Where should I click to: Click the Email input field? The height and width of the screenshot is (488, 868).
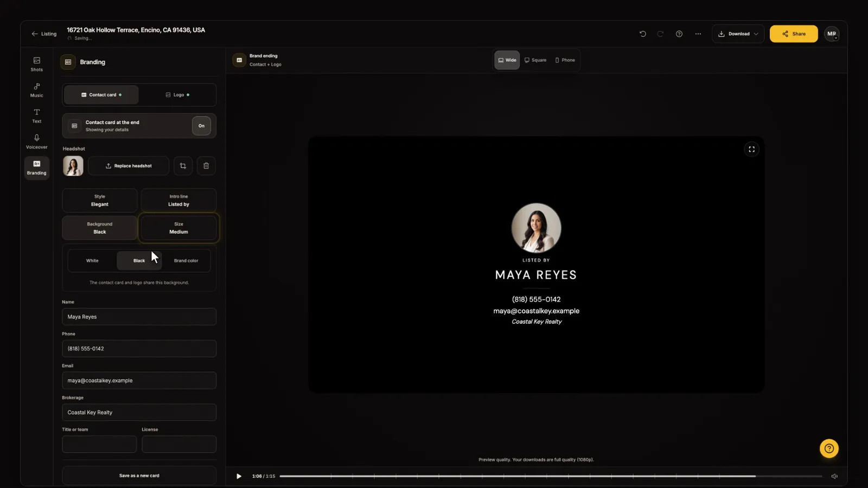(x=139, y=381)
